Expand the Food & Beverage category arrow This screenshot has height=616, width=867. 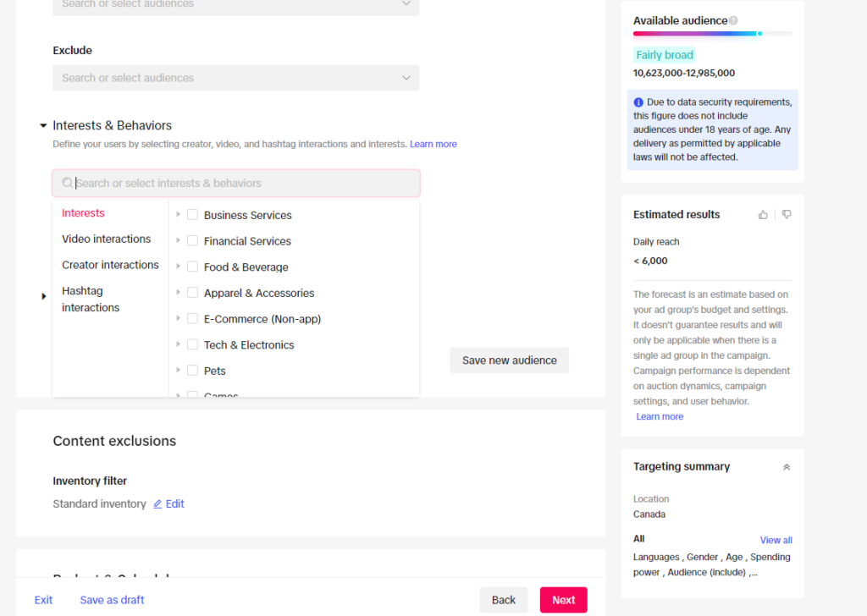click(x=178, y=267)
